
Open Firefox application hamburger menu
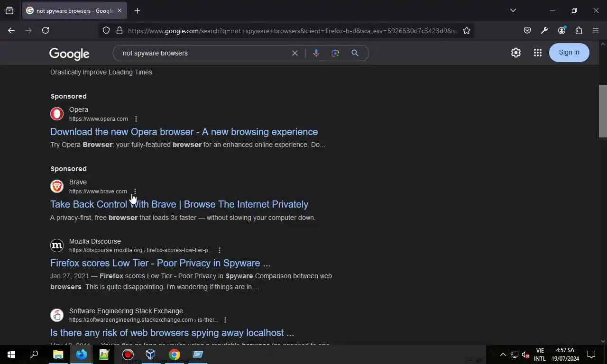[x=596, y=30]
